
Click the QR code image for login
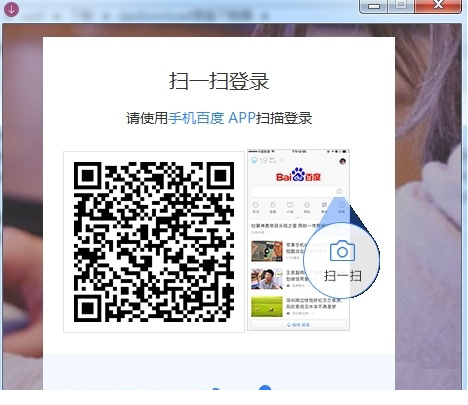pos(154,242)
